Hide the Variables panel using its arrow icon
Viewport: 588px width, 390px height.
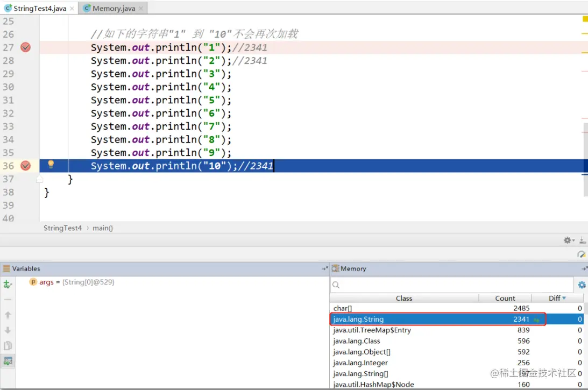tap(324, 268)
